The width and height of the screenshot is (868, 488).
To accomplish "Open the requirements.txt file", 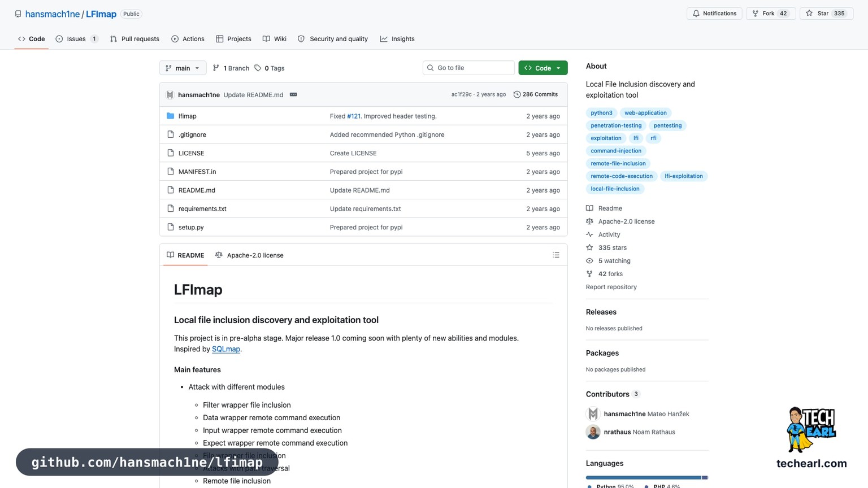I will [202, 208].
